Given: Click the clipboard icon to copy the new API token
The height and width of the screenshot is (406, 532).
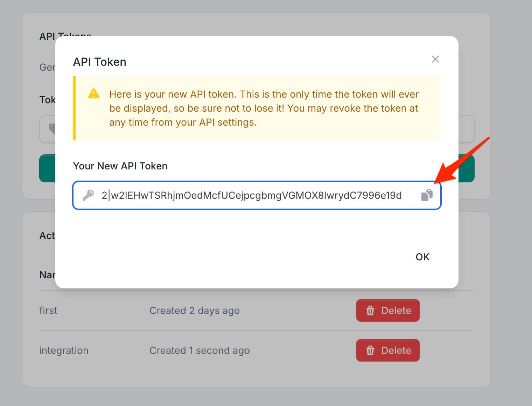Looking at the screenshot, I should point(426,195).
